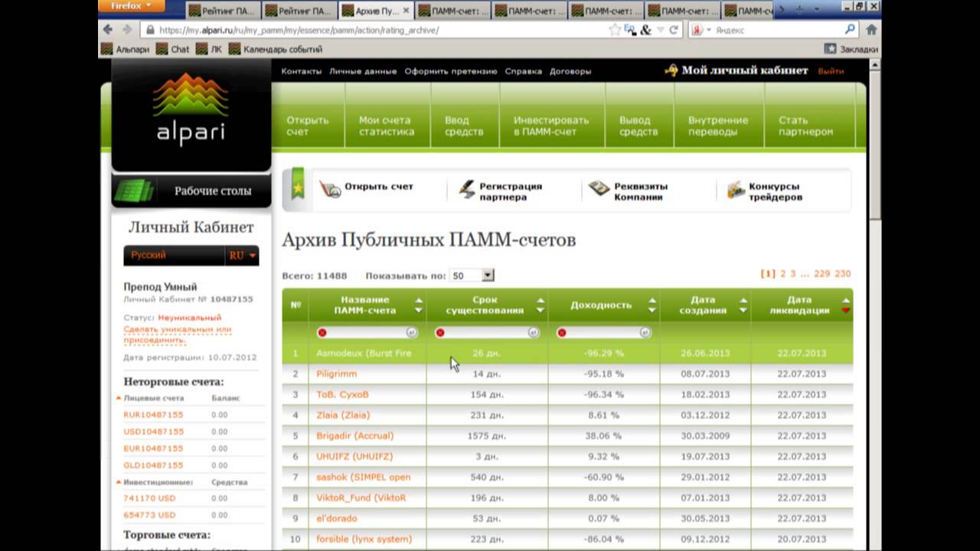Open Стать партнером menu item
980x551 pixels.
coord(807,126)
